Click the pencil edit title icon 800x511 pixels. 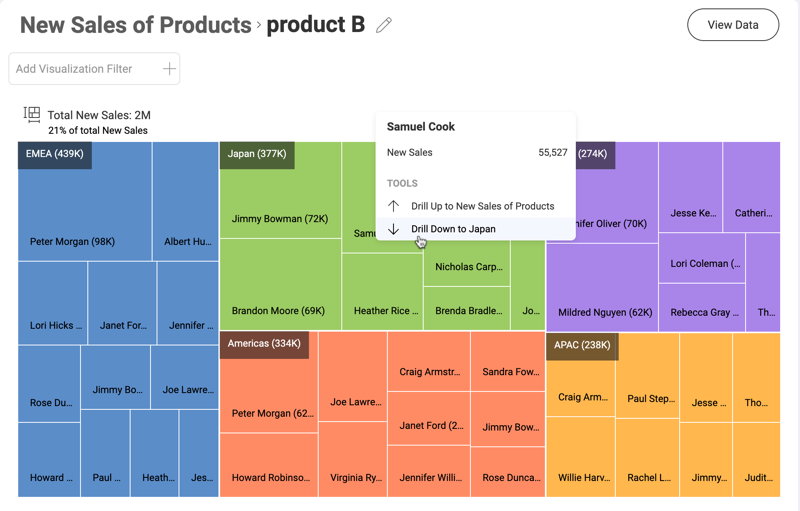384,25
